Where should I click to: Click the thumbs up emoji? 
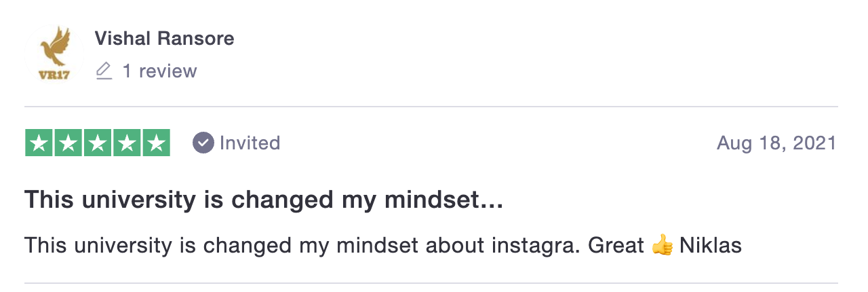[x=663, y=245]
